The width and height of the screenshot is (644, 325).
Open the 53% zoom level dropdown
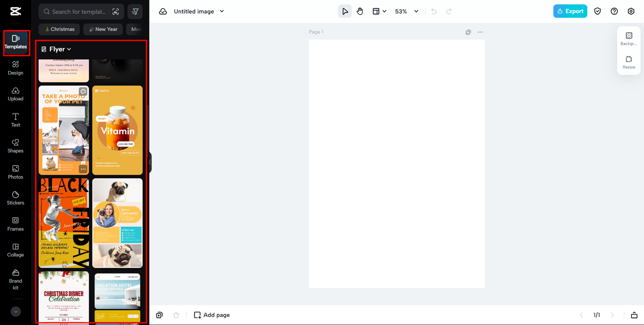407,11
